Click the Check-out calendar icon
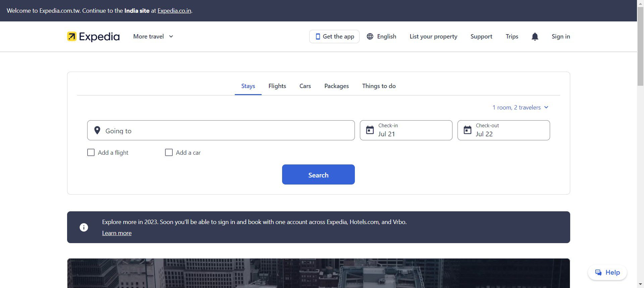644x288 pixels. click(x=467, y=130)
